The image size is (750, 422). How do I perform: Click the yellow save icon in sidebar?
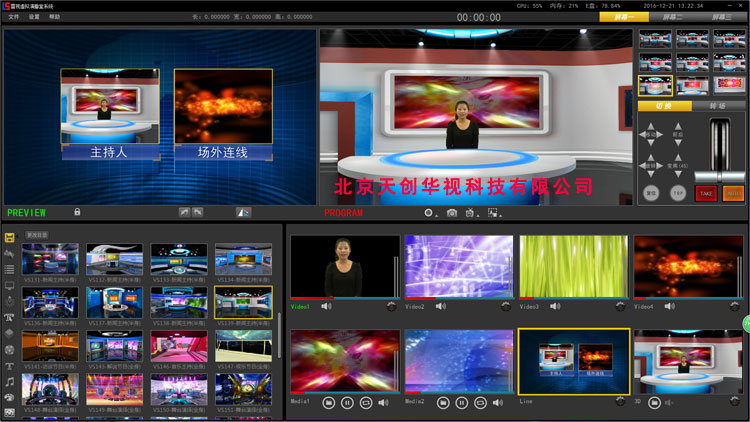pyautogui.click(x=9, y=238)
